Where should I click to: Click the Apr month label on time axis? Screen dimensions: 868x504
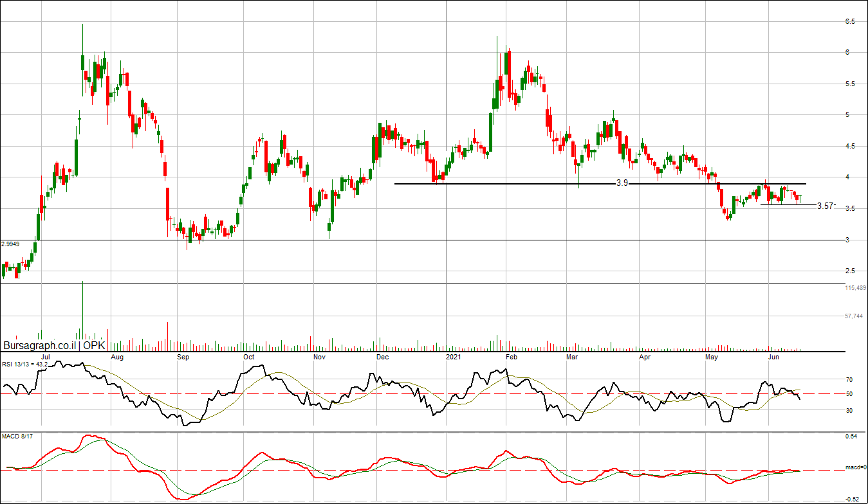[x=645, y=356]
